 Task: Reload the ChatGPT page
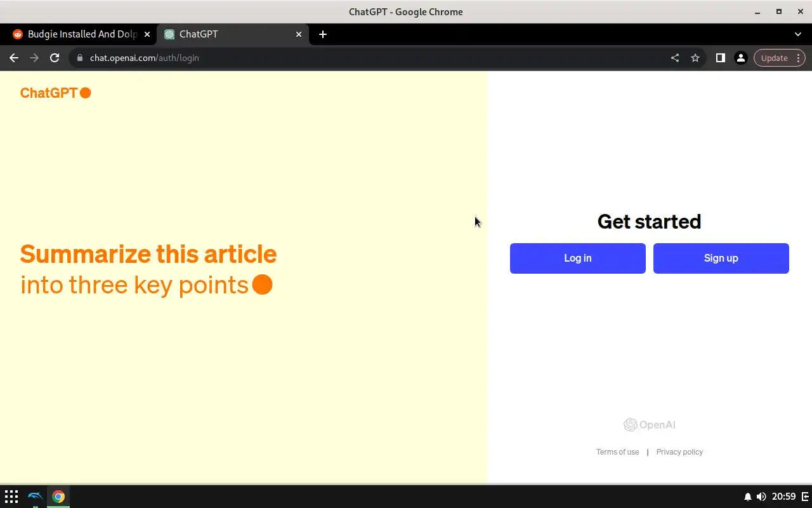tap(55, 58)
